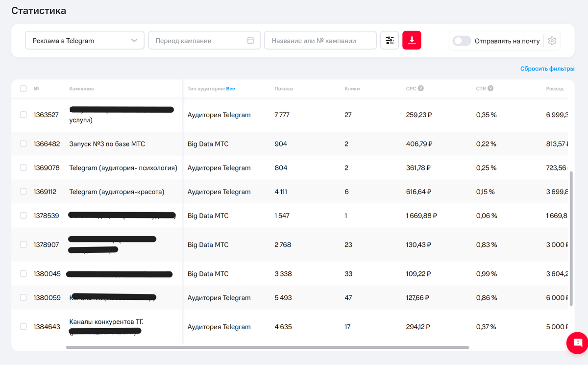Check the box for campaign 1363527
The image size is (588, 365).
coord(24,115)
